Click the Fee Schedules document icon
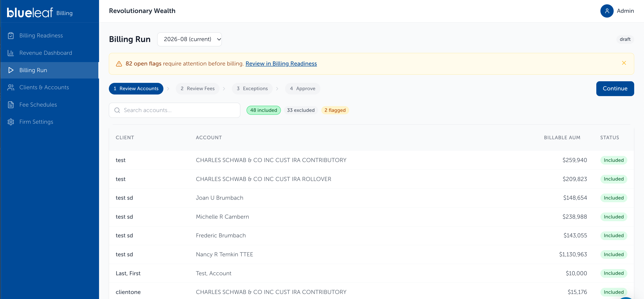The height and width of the screenshot is (299, 644). (x=11, y=105)
